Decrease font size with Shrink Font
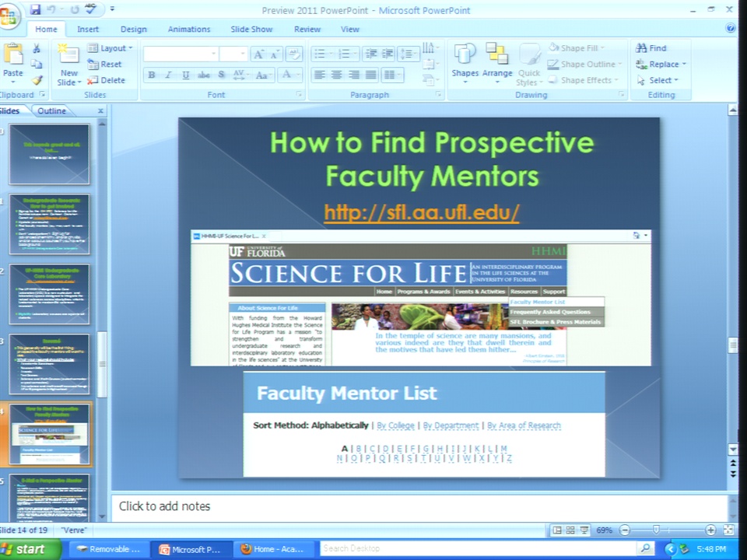The image size is (747, 560). click(x=275, y=54)
